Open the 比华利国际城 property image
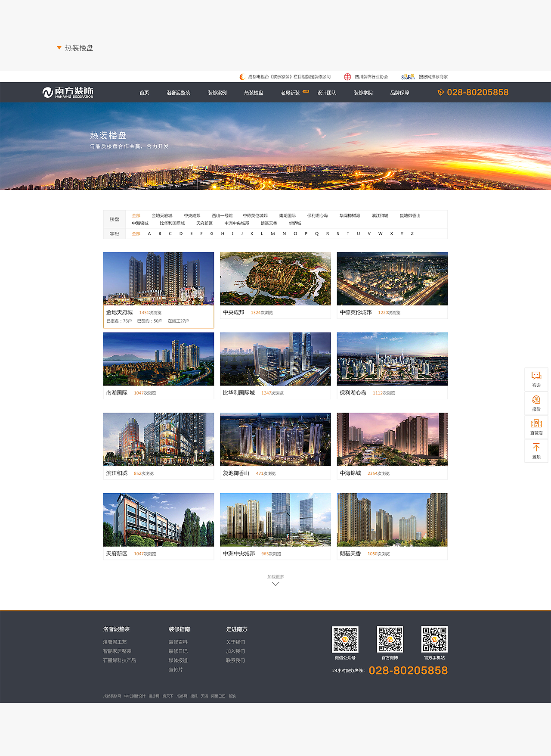This screenshot has width=551, height=756. (x=275, y=359)
